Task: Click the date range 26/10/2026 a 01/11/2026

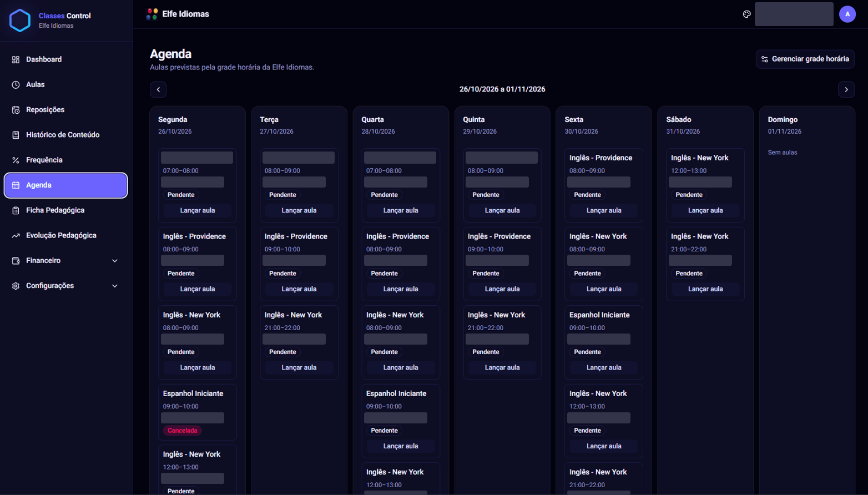Action: pos(502,89)
